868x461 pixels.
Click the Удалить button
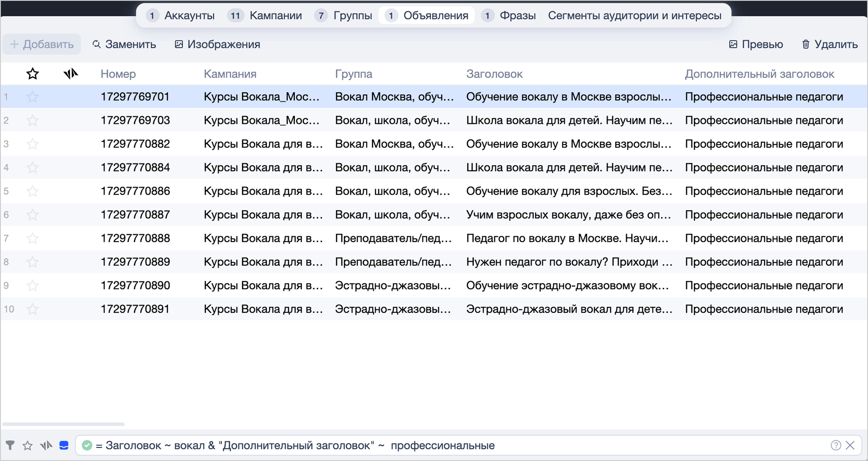(x=830, y=44)
